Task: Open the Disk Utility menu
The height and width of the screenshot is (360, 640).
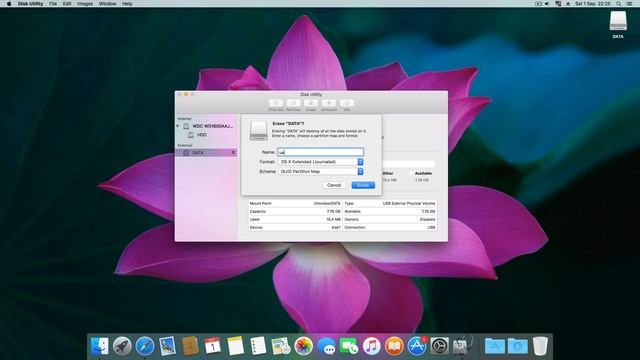Action: (30, 4)
